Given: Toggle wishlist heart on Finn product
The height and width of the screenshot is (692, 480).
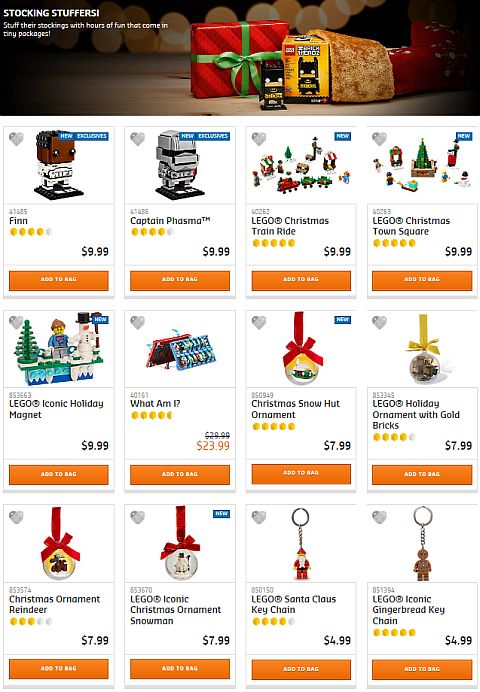Looking at the screenshot, I should click(16, 139).
